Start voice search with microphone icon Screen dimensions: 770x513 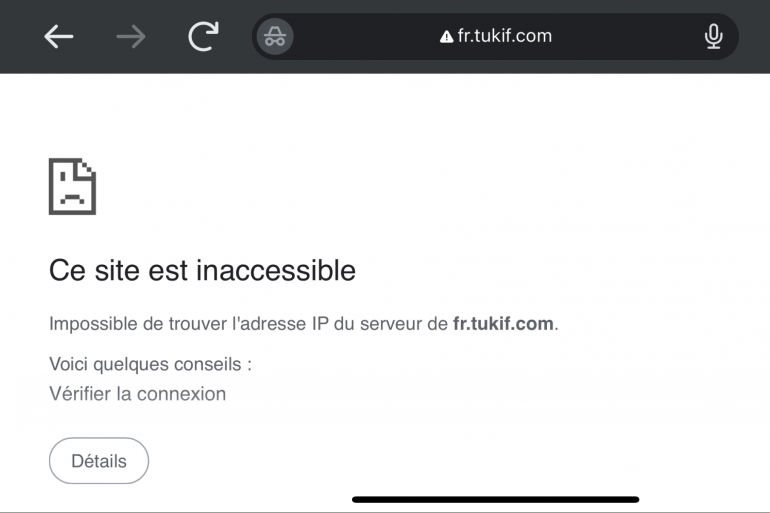tap(713, 36)
